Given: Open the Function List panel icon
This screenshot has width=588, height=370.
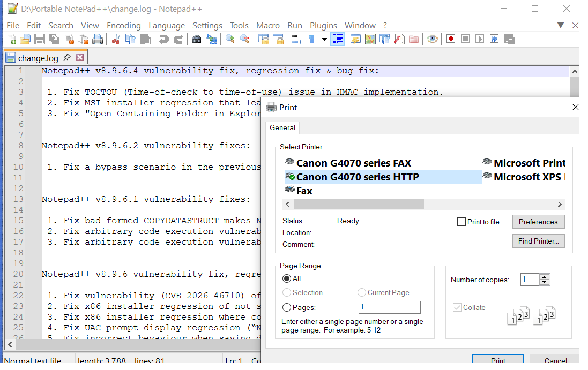Looking at the screenshot, I should click(399, 39).
